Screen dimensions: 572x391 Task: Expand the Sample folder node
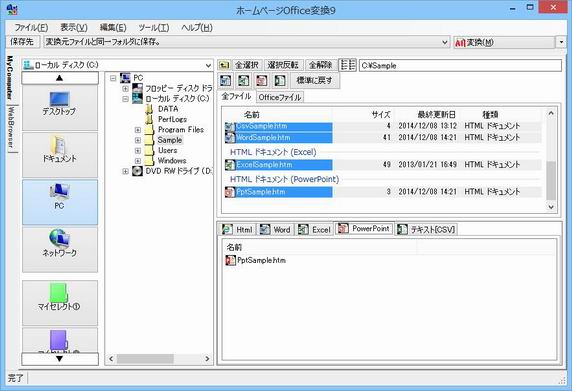(x=138, y=140)
